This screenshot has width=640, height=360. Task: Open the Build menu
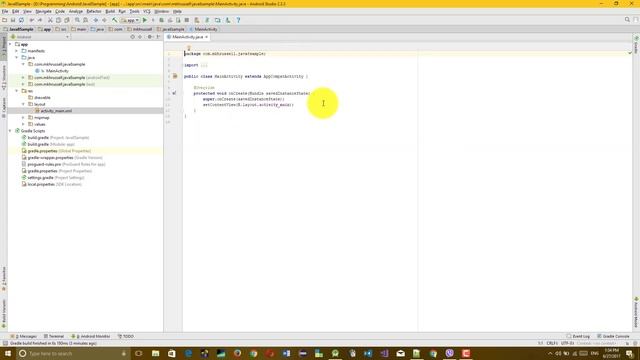pyautogui.click(x=110, y=11)
